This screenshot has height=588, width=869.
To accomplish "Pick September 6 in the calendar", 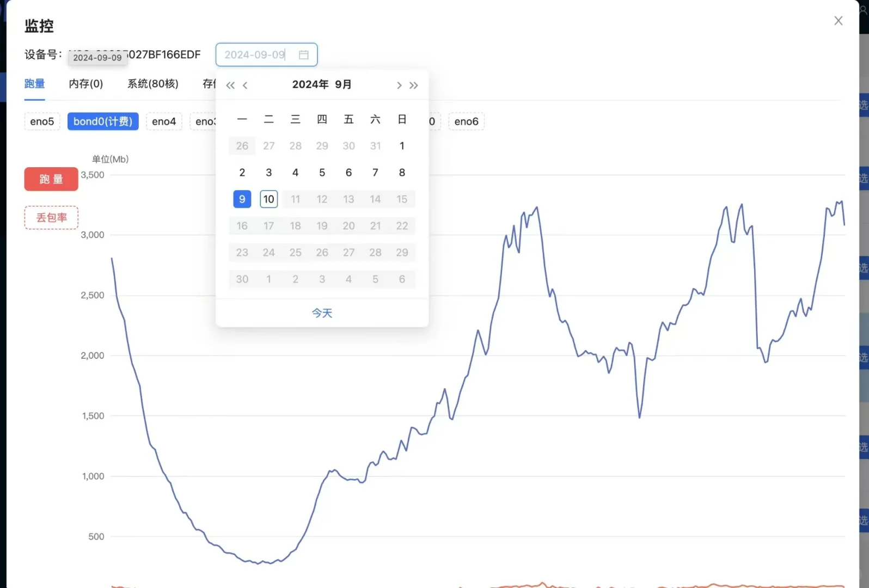I will [x=349, y=173].
